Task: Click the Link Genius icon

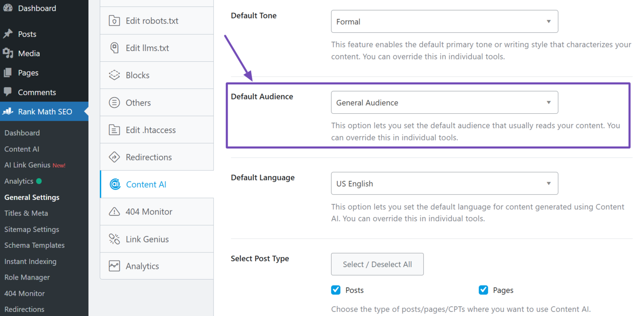Action: tap(114, 239)
